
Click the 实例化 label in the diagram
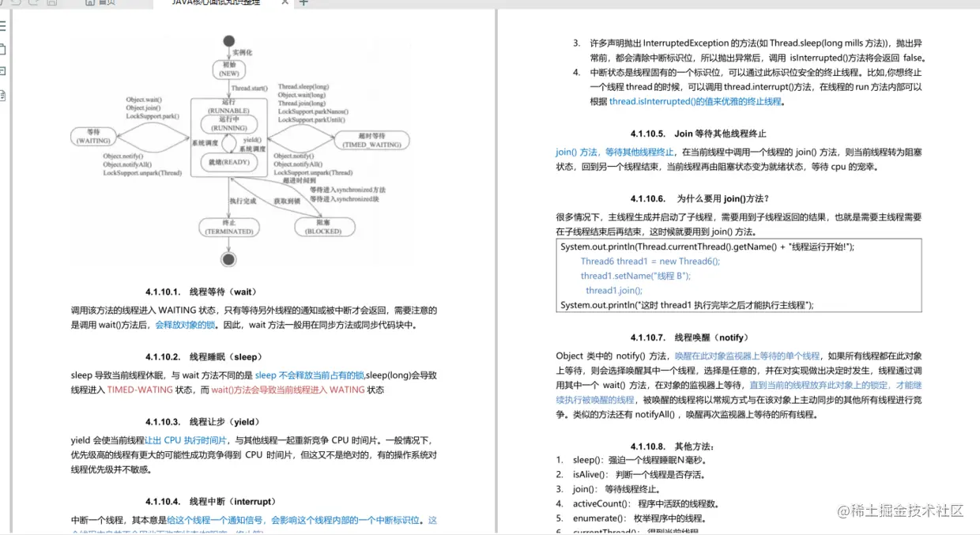click(241, 52)
